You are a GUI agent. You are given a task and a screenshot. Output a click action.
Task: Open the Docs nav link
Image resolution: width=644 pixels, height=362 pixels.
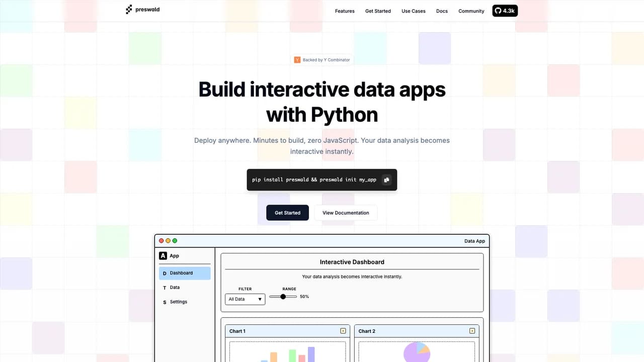[442, 11]
